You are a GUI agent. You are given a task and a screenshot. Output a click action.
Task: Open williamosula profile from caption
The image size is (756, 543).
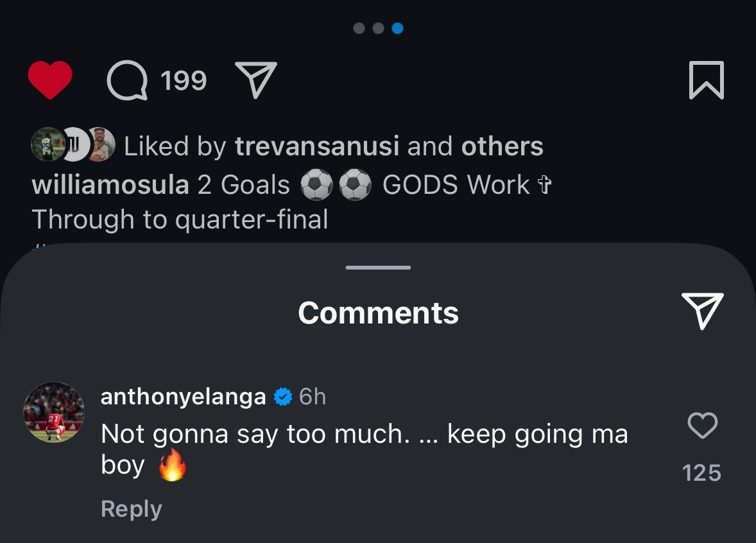[110, 185]
